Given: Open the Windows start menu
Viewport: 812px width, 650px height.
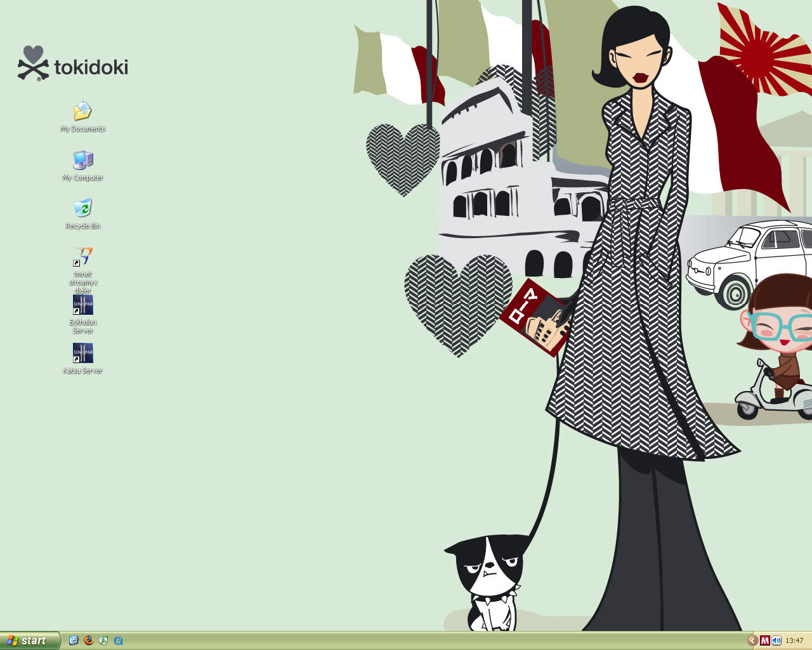Looking at the screenshot, I should 30,640.
